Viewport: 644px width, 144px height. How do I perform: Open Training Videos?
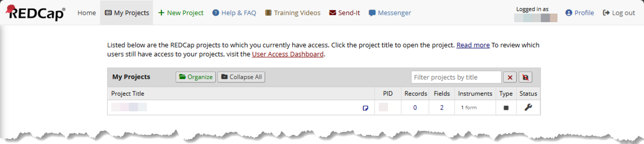coord(293,13)
